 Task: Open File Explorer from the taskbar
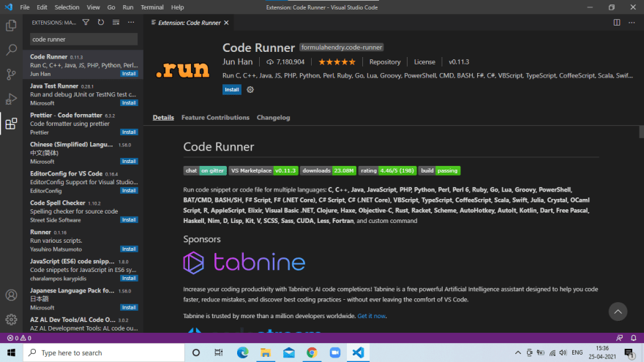coord(266,352)
